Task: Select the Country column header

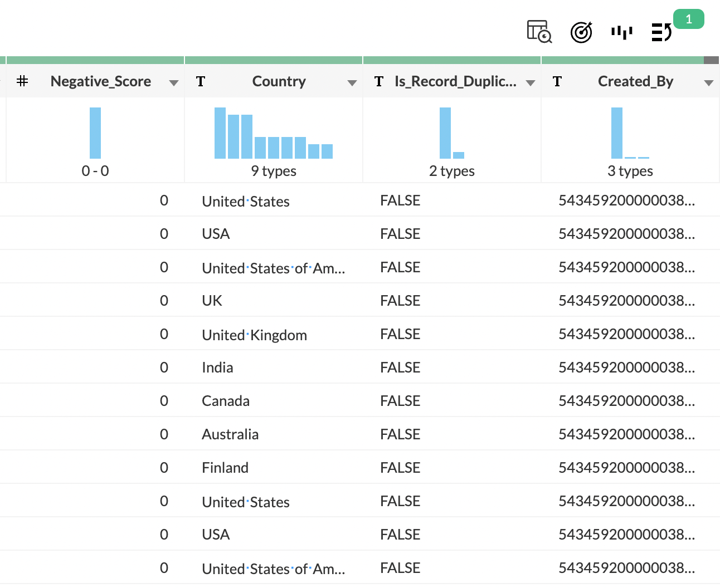Action: pos(279,81)
